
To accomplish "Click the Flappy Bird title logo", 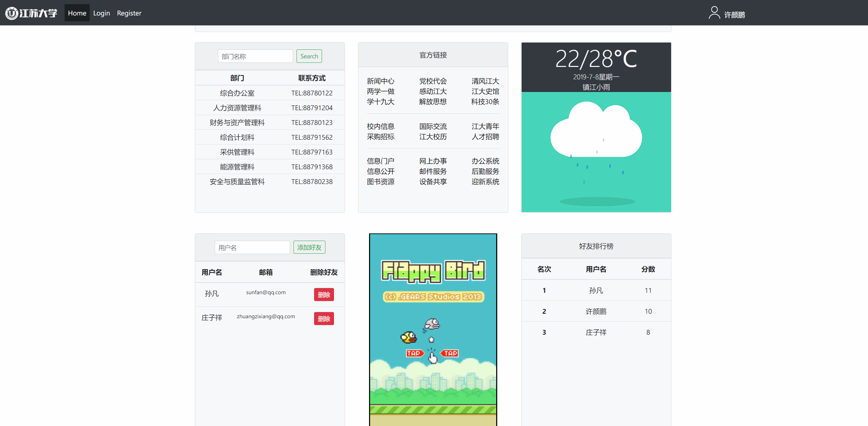I will pyautogui.click(x=433, y=271).
